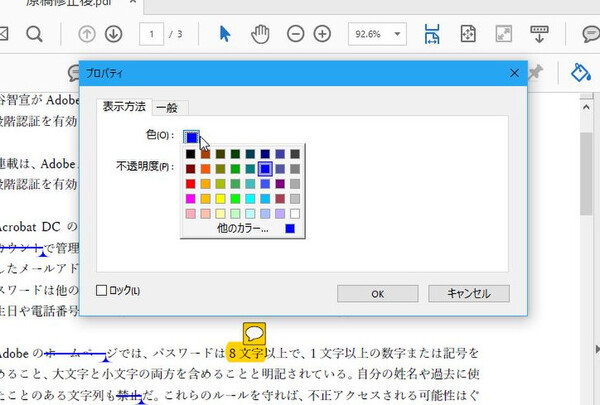Pick the dark red swatch
The height and width of the screenshot is (405, 600).
pos(191,169)
